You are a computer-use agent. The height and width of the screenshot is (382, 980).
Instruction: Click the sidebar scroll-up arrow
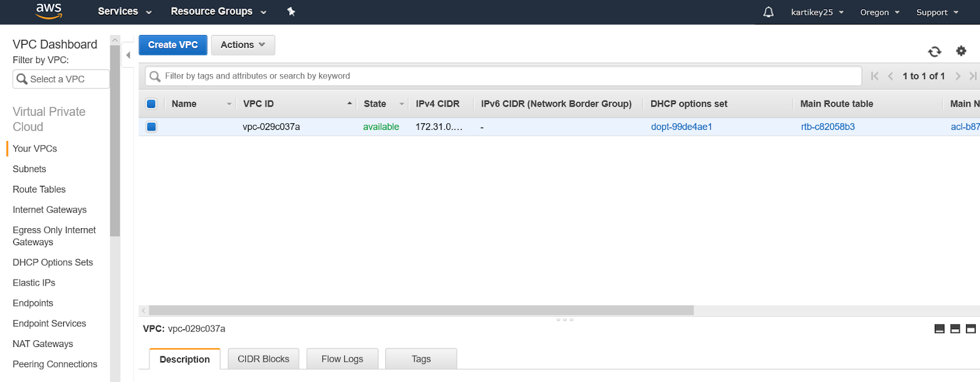pos(115,40)
